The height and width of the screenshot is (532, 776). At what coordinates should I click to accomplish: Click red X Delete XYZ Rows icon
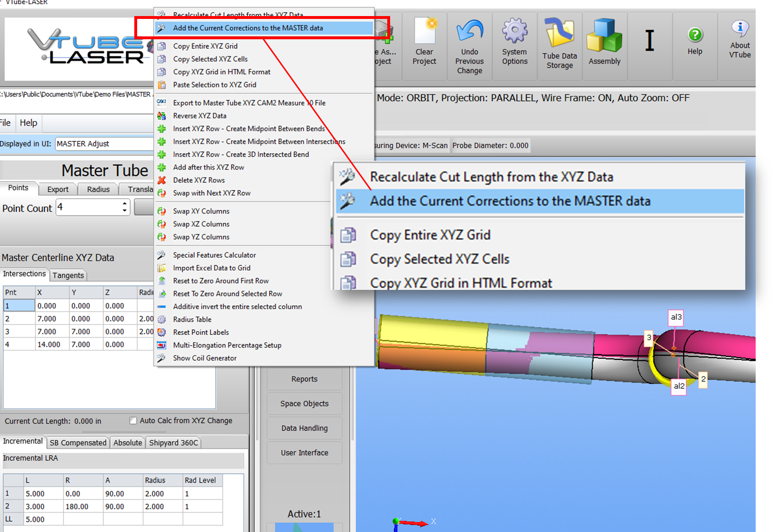tap(162, 180)
